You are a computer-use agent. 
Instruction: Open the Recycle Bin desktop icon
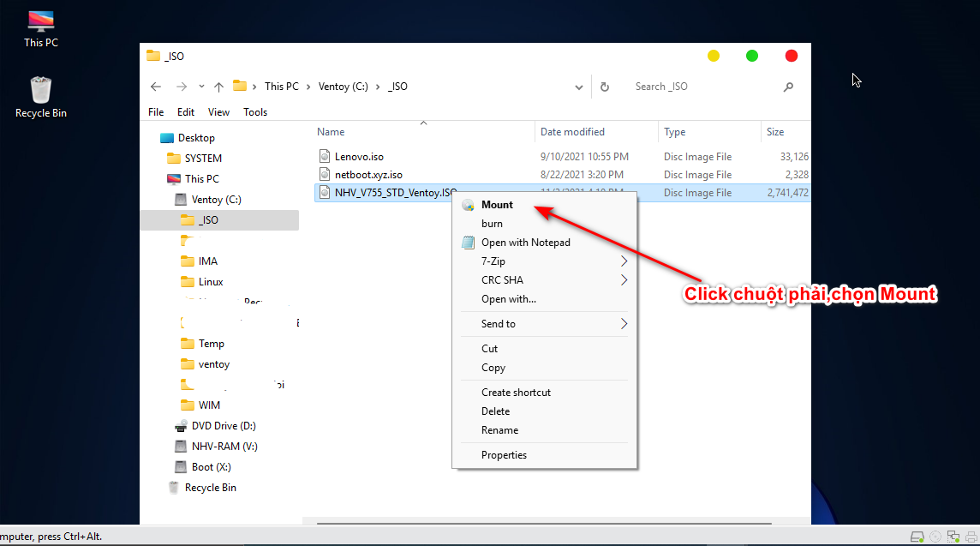40,98
